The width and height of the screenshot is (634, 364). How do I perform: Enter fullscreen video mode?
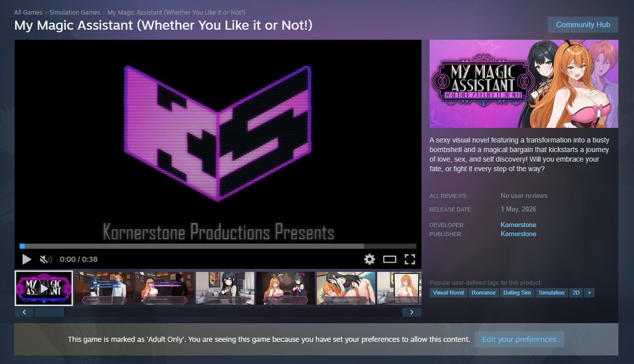click(x=409, y=259)
